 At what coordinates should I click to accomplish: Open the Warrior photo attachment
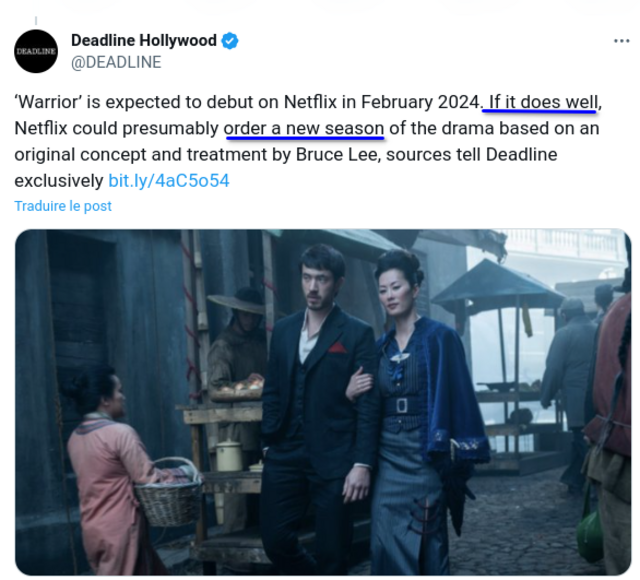click(x=323, y=402)
